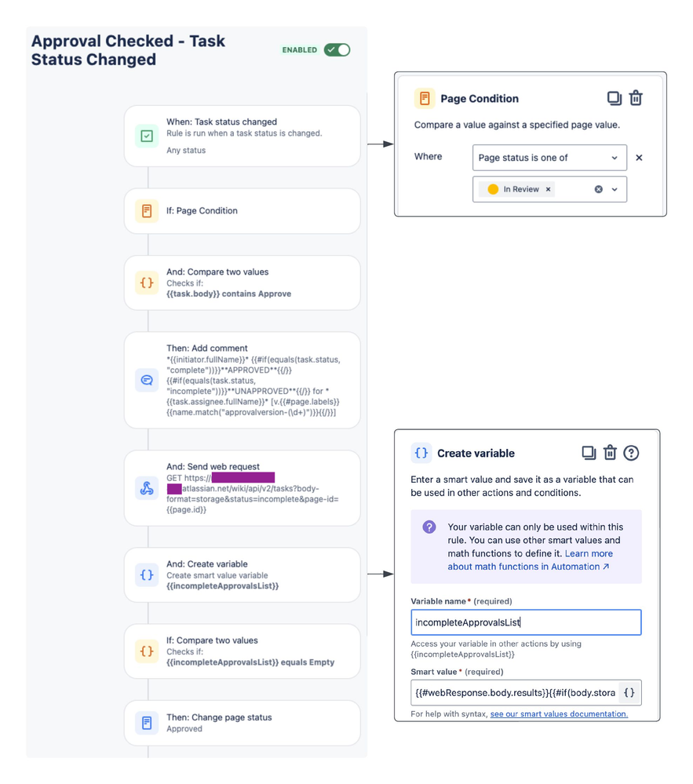Clear all selected page statuses
The image size is (693, 784).
[x=599, y=189]
